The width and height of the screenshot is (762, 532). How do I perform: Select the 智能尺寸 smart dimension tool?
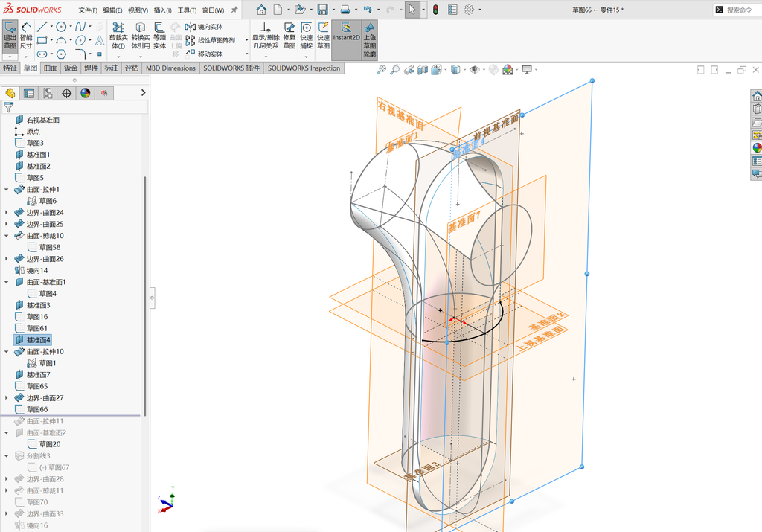[x=26, y=36]
